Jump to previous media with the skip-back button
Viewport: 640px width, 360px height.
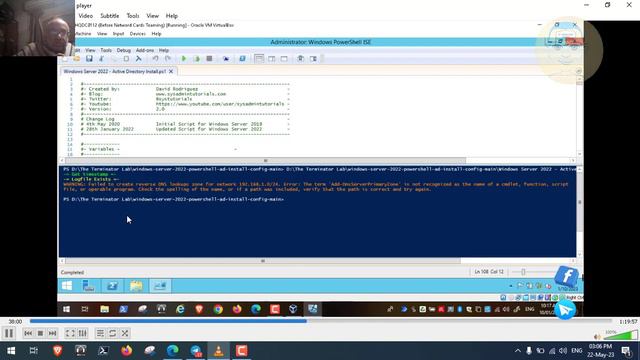(x=28, y=333)
